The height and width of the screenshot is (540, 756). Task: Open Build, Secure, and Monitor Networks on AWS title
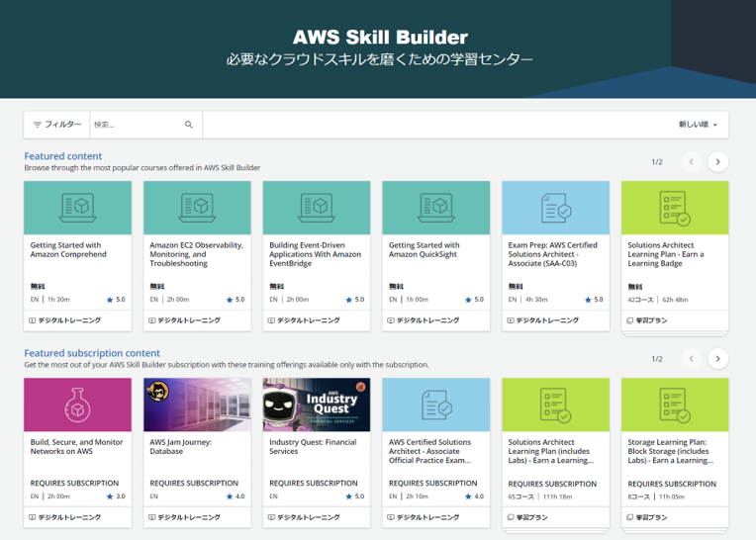[x=76, y=447]
